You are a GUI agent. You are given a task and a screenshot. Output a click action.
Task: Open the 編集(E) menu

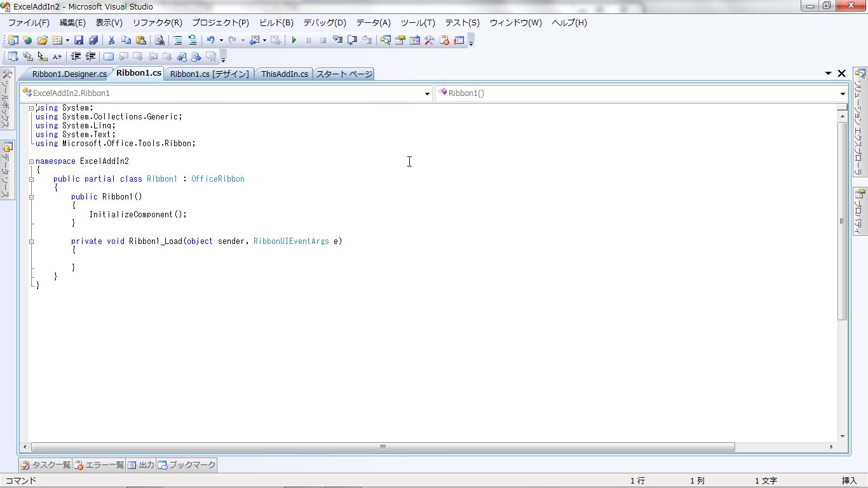pos(72,22)
